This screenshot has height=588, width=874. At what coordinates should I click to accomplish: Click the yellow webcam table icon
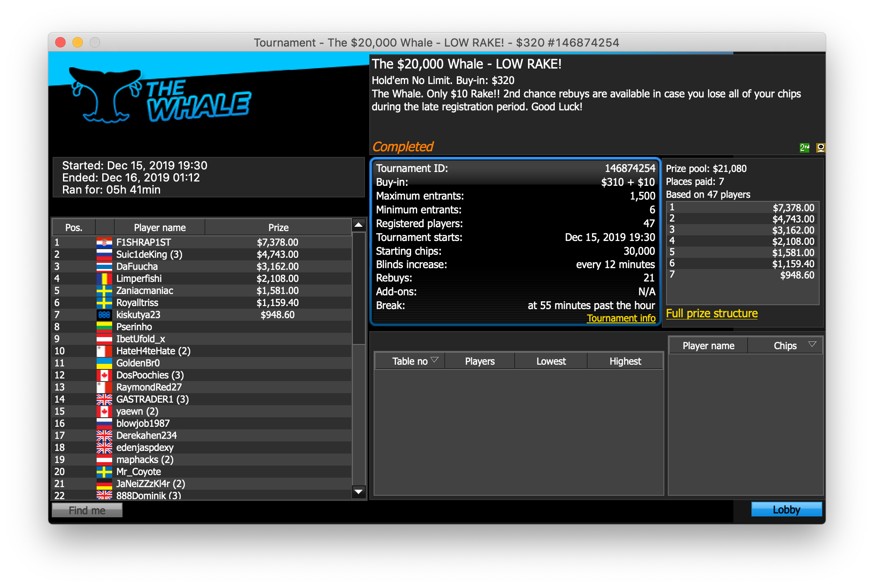[x=821, y=148]
